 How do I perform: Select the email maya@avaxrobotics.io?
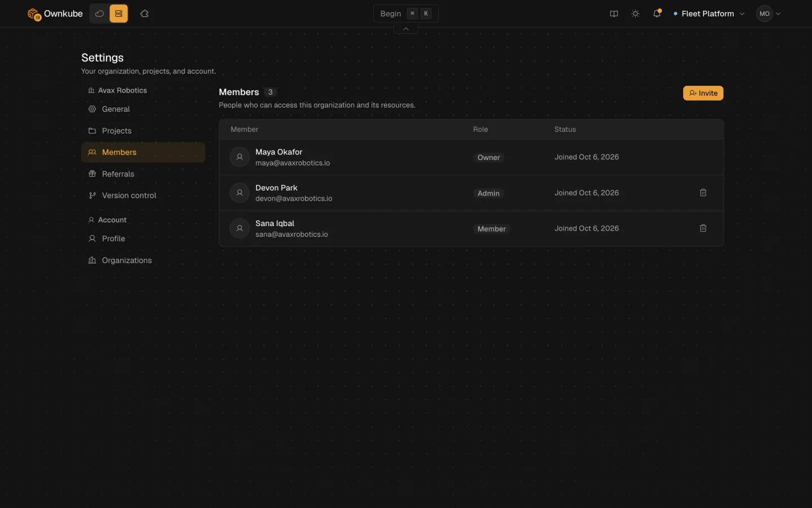(x=293, y=163)
